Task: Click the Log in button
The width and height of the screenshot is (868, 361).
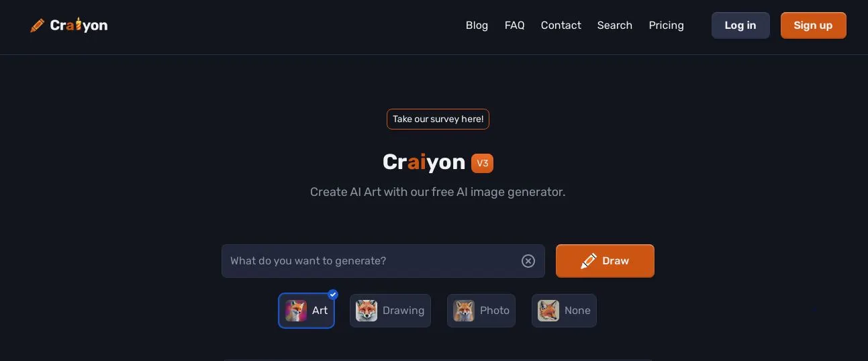Action: (x=740, y=25)
